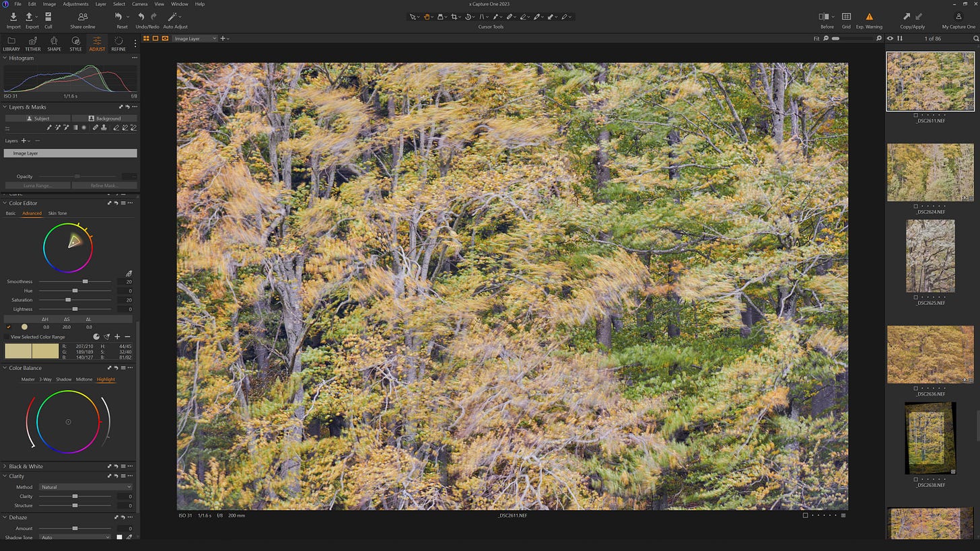Click the Refine Mask button

pyautogui.click(x=104, y=186)
